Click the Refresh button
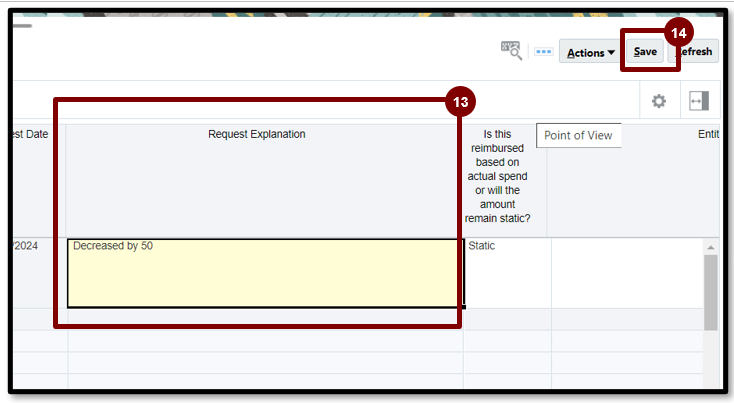Image resolution: width=734 pixels, height=403 pixels. (x=695, y=51)
